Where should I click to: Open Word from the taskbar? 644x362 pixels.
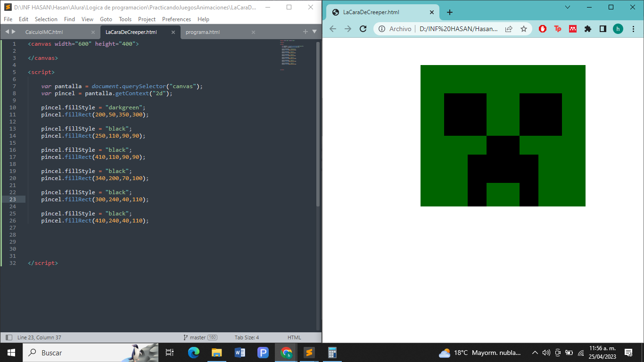click(239, 353)
